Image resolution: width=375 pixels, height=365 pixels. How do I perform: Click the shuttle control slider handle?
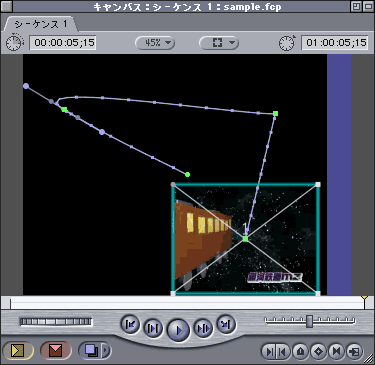click(310, 321)
